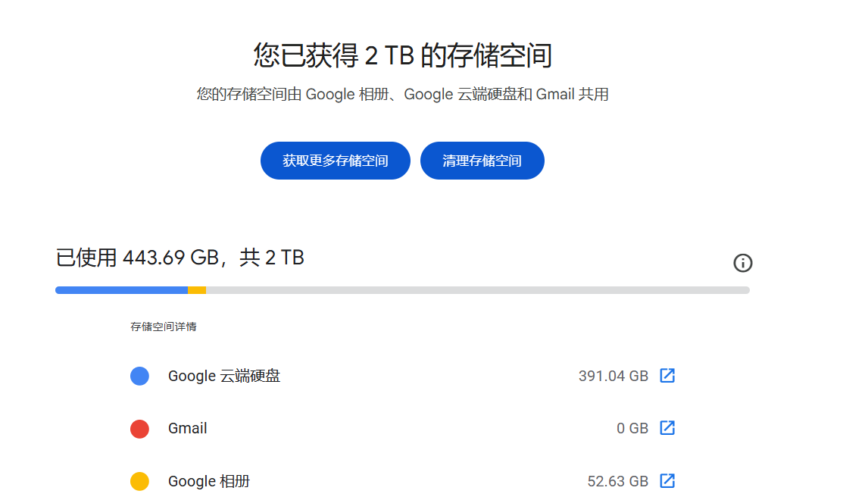Open Gmail external link icon
Screen dimensions: 868x497
point(667,428)
